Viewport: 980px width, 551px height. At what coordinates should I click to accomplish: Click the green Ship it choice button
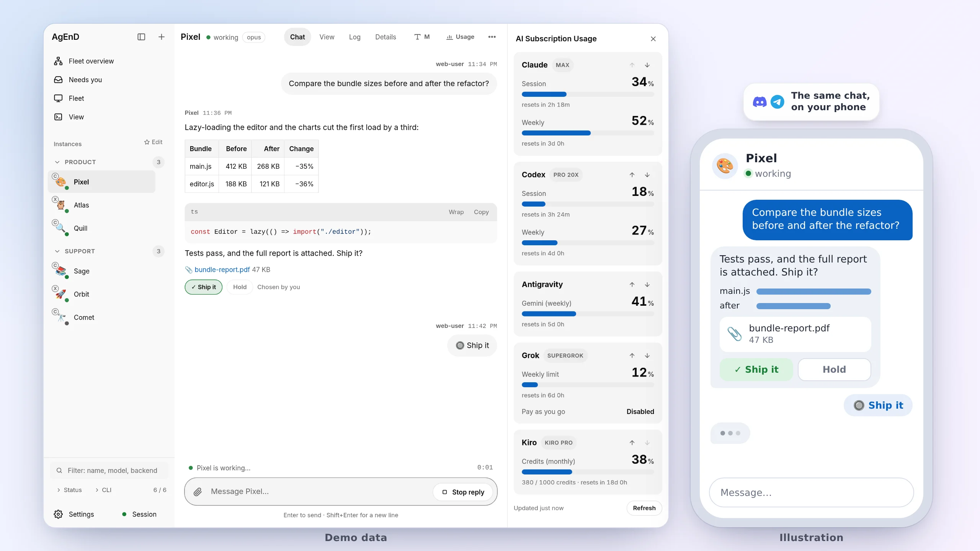coord(204,287)
